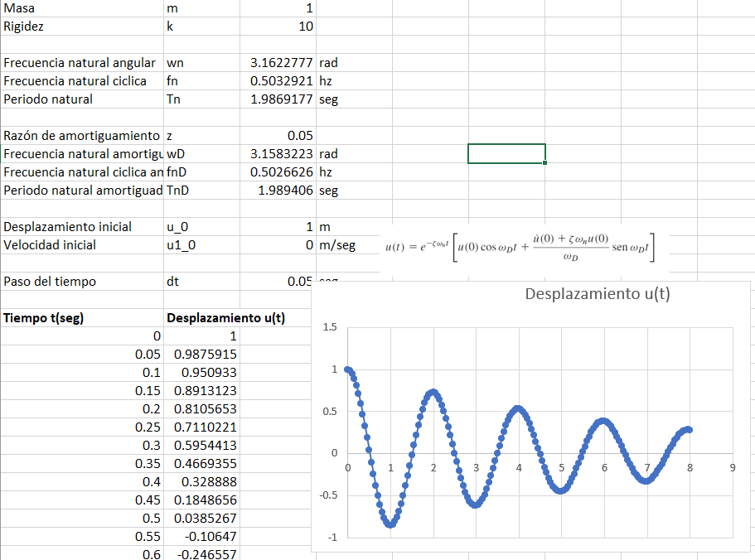Select the fn cell showing 0.5032921
The width and height of the screenshot is (755, 560).
tap(278, 81)
